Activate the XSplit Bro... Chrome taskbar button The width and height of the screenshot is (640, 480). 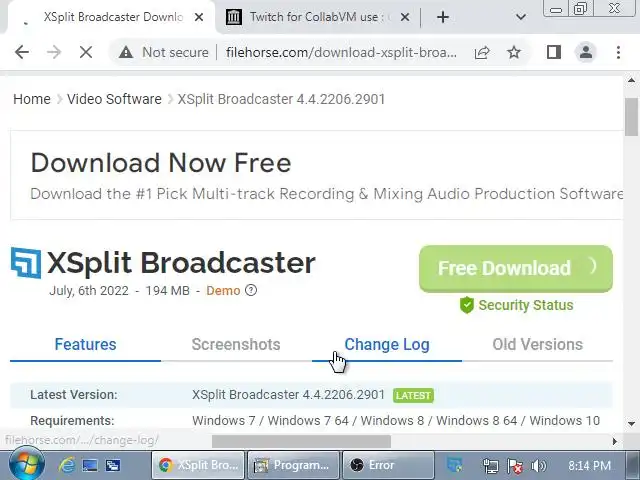point(198,465)
